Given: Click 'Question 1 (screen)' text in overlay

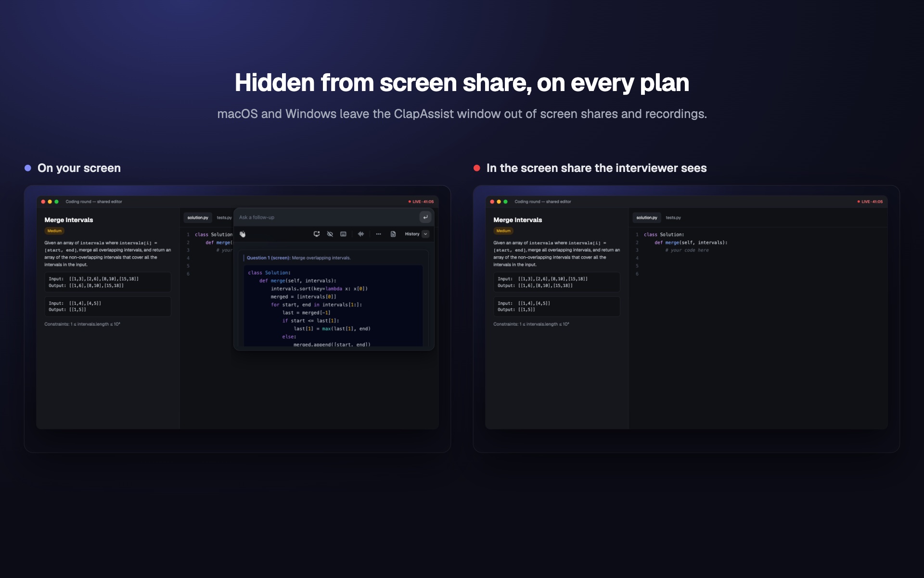Looking at the screenshot, I should coord(269,258).
